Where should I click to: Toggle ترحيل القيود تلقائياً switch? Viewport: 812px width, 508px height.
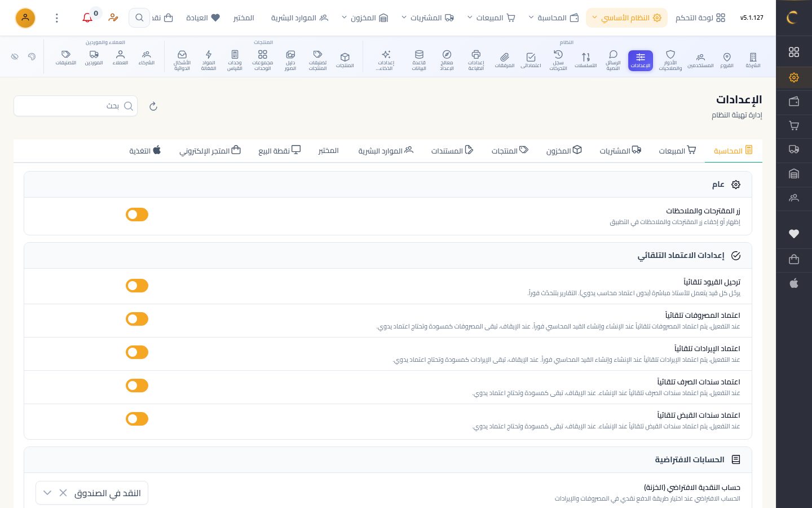click(137, 286)
